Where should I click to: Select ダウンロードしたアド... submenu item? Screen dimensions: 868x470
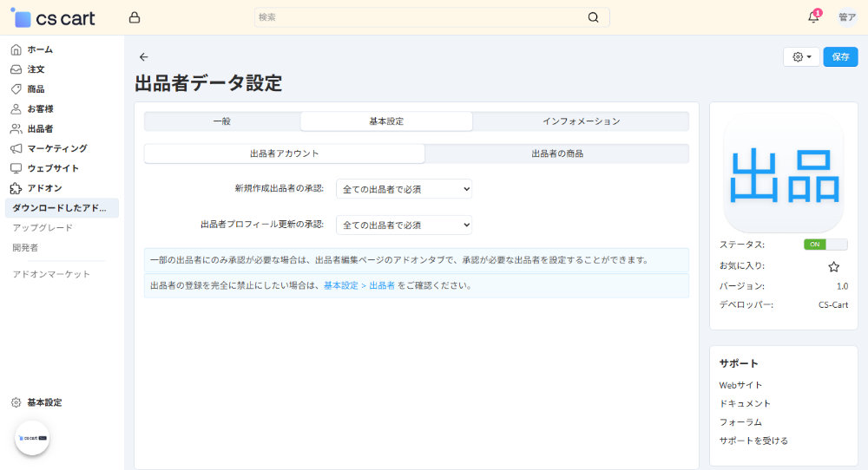pyautogui.click(x=62, y=208)
